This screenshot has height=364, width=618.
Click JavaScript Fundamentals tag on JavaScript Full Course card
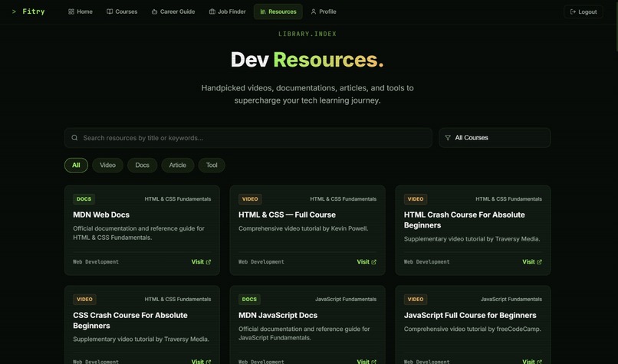click(511, 300)
